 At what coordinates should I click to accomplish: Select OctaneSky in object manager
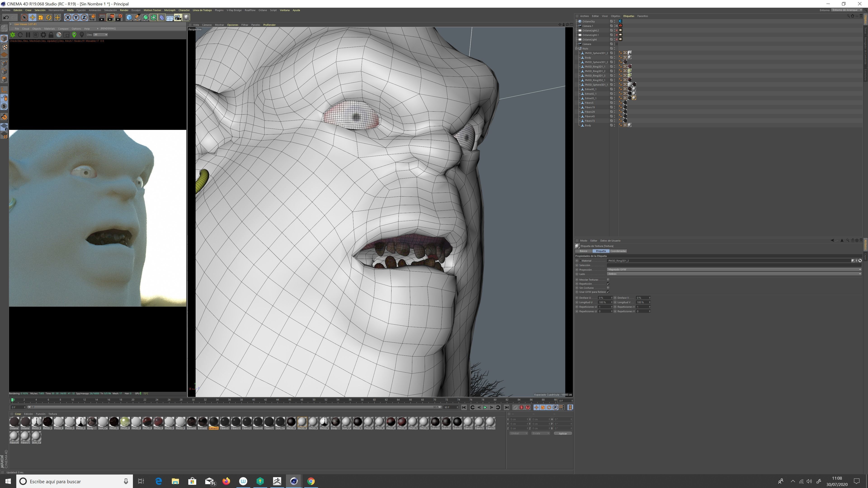(x=588, y=21)
